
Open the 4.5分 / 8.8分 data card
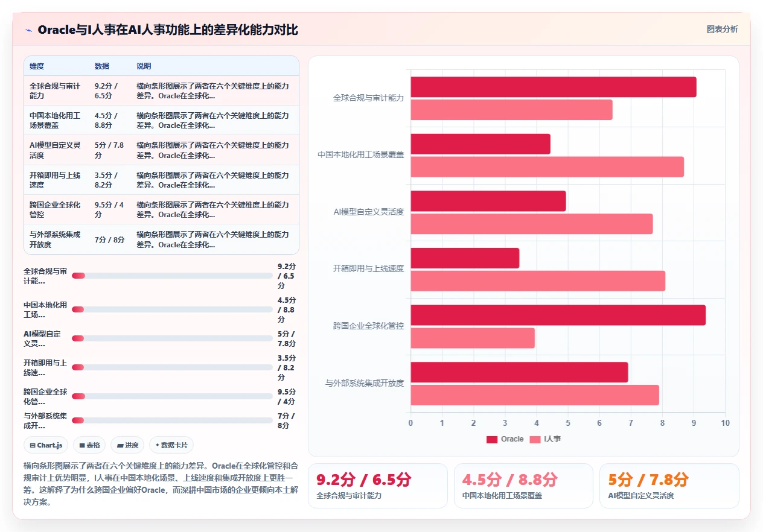(x=523, y=486)
